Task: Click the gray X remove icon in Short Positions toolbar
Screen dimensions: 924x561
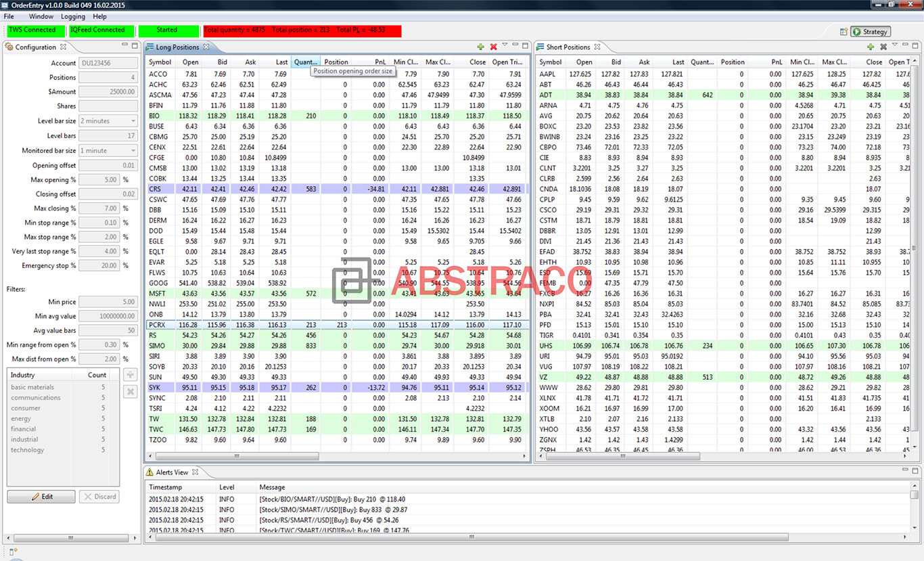Action: pyautogui.click(x=882, y=47)
